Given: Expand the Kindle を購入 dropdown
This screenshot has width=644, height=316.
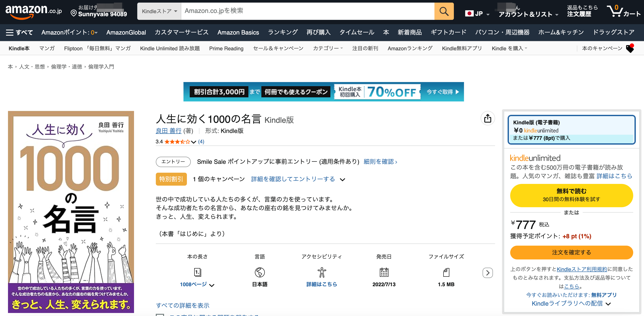Looking at the screenshot, I should pos(509,49).
